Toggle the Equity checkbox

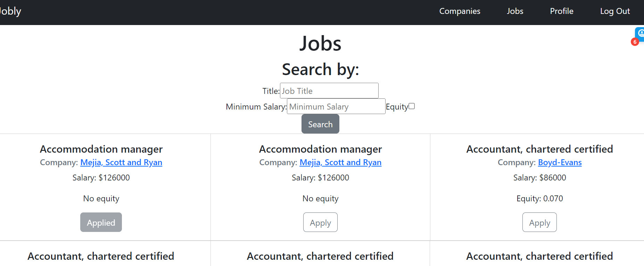point(412,106)
